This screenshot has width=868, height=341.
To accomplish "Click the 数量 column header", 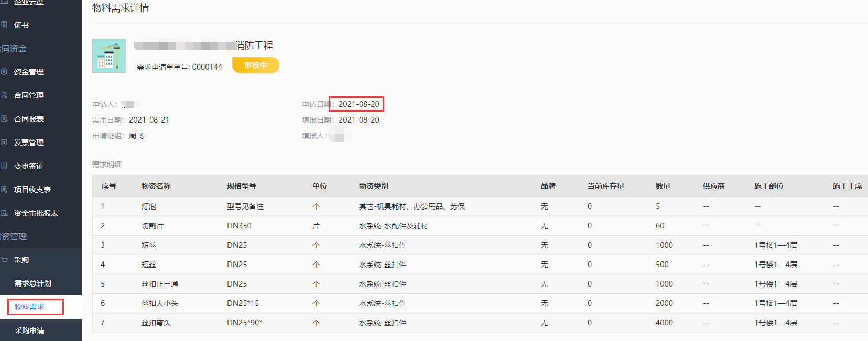I will point(663,186).
